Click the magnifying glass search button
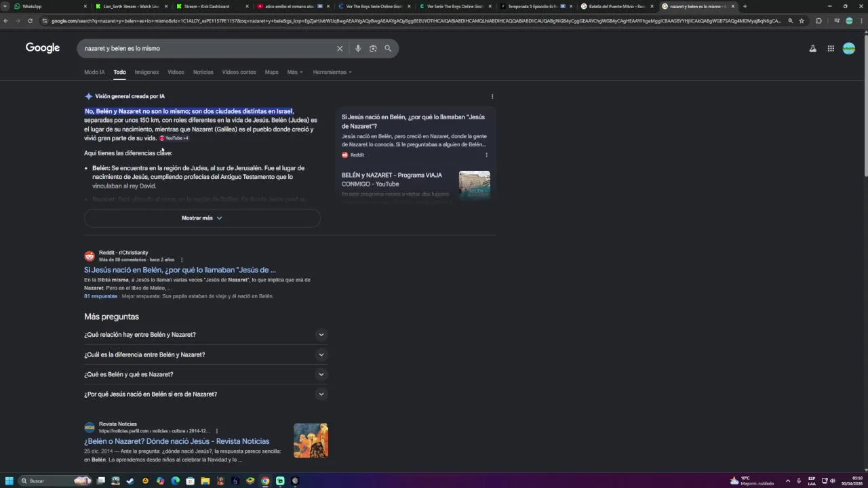The width and height of the screenshot is (868, 488). (388, 48)
